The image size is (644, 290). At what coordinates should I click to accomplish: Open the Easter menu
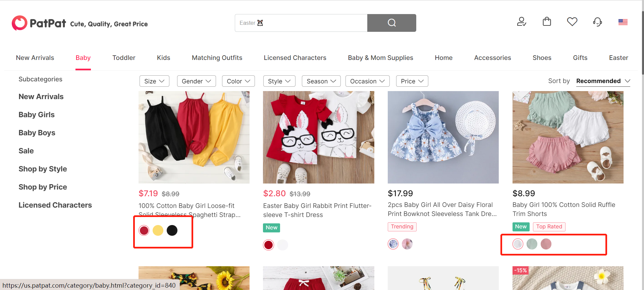click(619, 58)
